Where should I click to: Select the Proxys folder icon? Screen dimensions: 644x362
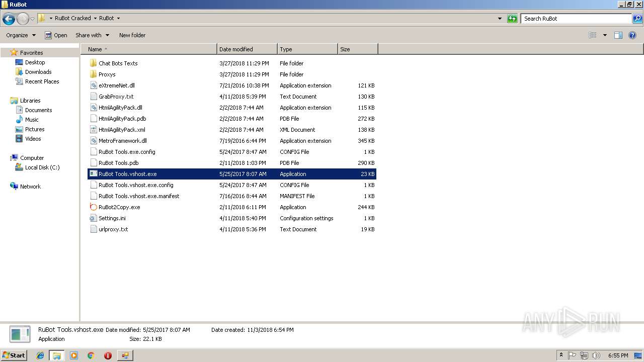(93, 74)
